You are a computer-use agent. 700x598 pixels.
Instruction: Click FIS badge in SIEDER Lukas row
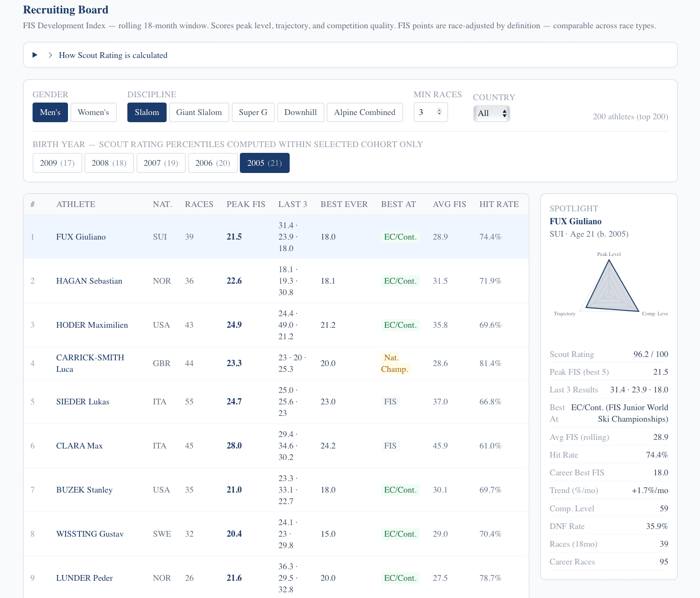(390, 402)
